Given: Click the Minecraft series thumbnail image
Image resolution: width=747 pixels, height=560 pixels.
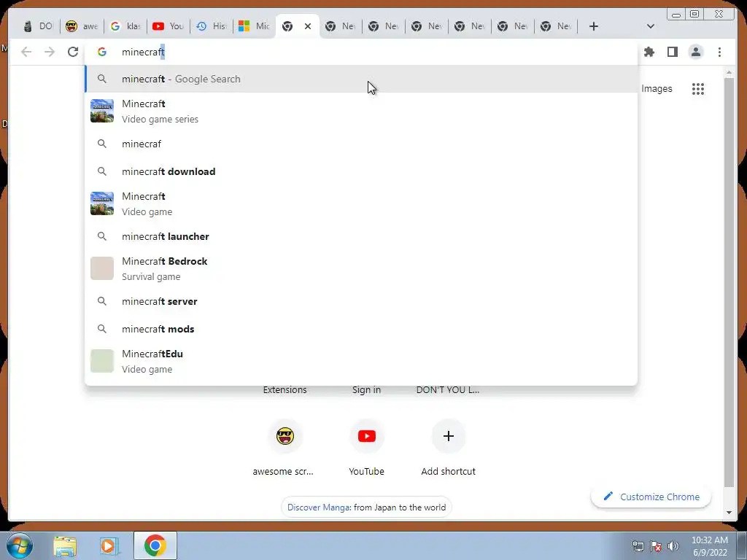Looking at the screenshot, I should tap(102, 111).
